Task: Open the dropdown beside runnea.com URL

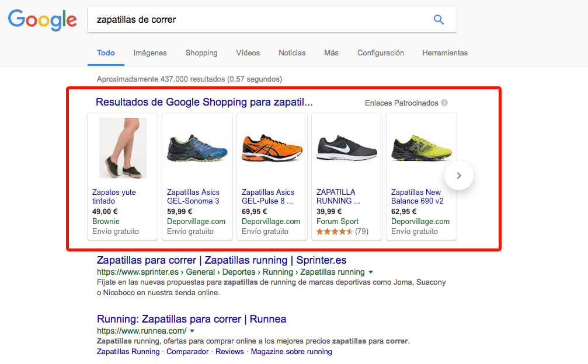Action: (193, 330)
